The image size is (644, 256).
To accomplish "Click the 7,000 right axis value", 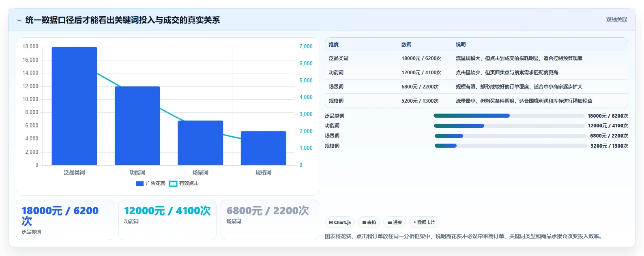I will (306, 47).
